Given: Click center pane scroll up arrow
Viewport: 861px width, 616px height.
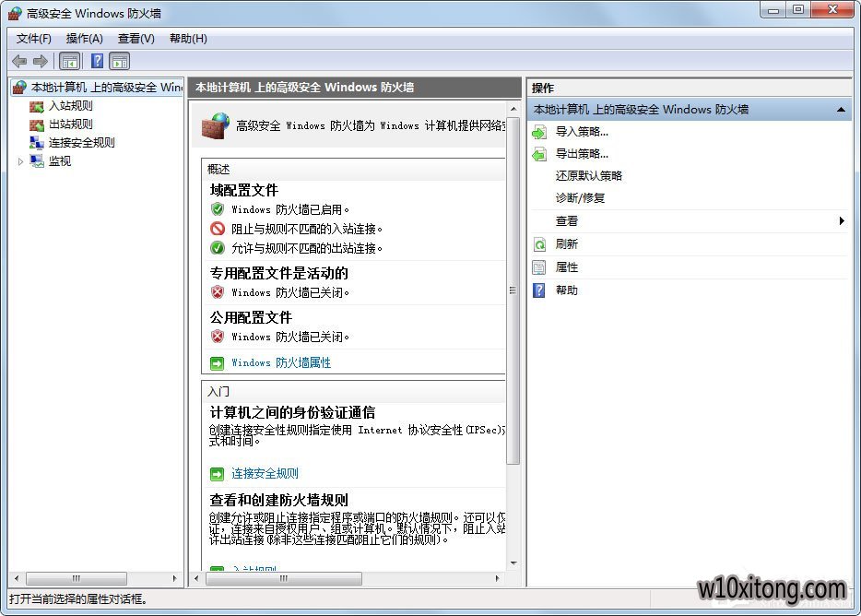Looking at the screenshot, I should click(513, 109).
